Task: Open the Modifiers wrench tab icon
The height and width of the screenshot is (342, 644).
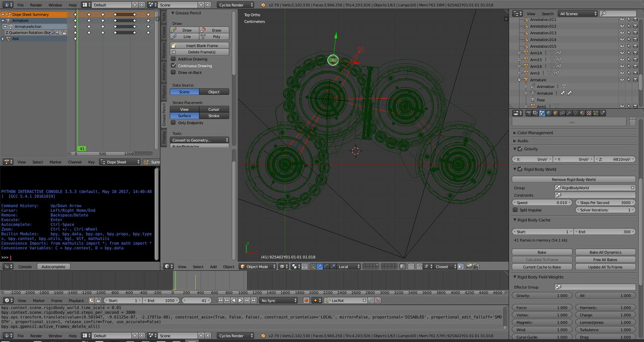Action: tap(569, 113)
